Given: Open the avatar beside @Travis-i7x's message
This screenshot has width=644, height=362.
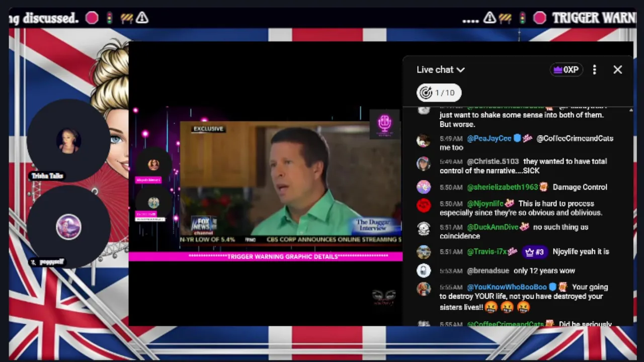Looking at the screenshot, I should tap(424, 252).
